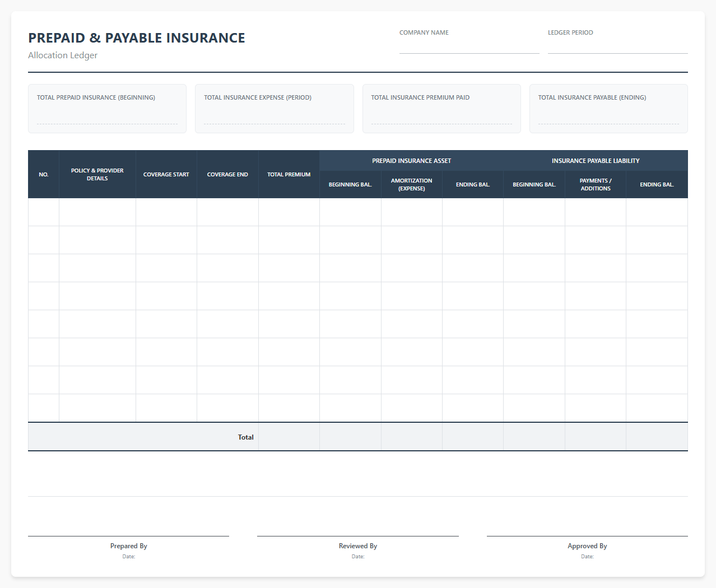Screen dimensions: 716x588
Task: Select the Total row's Total Premium cell
Action: (289, 437)
